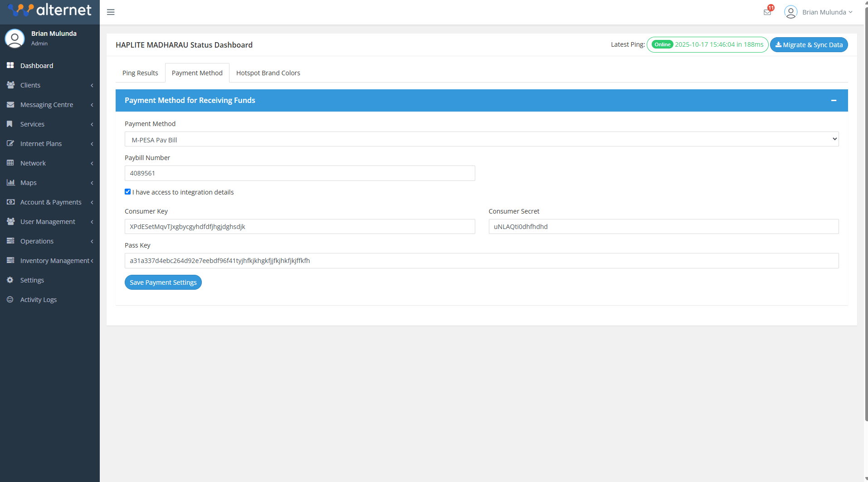
Task: Open notifications via the envelope icon
Action: pos(767,12)
